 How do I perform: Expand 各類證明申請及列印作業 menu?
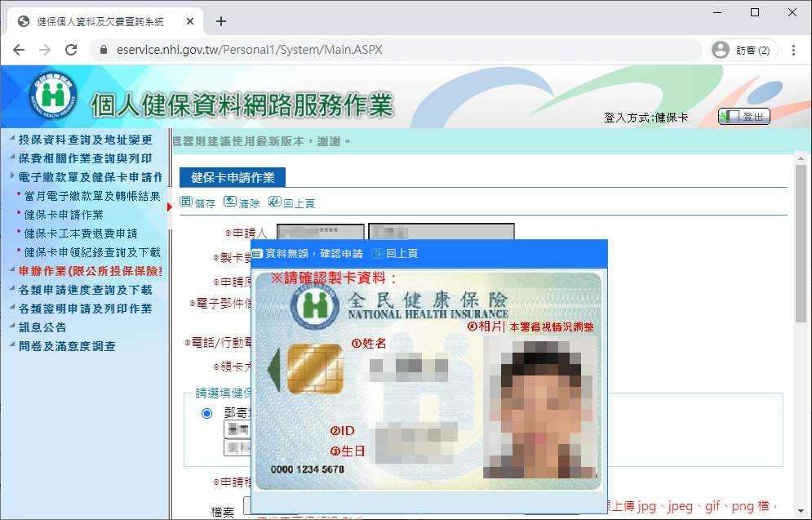pos(85,309)
